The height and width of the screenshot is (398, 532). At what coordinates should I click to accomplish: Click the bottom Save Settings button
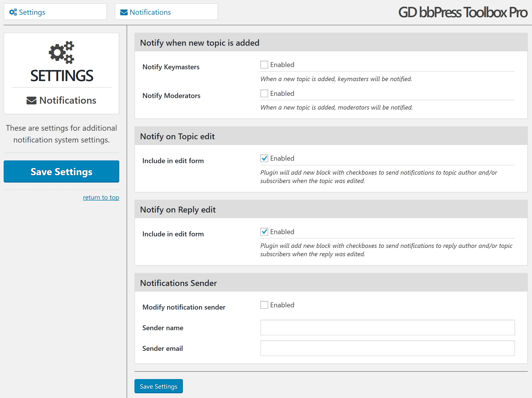click(x=159, y=386)
